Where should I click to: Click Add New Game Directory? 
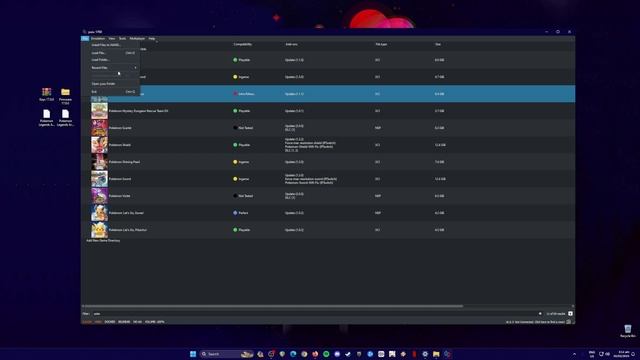pos(103,240)
